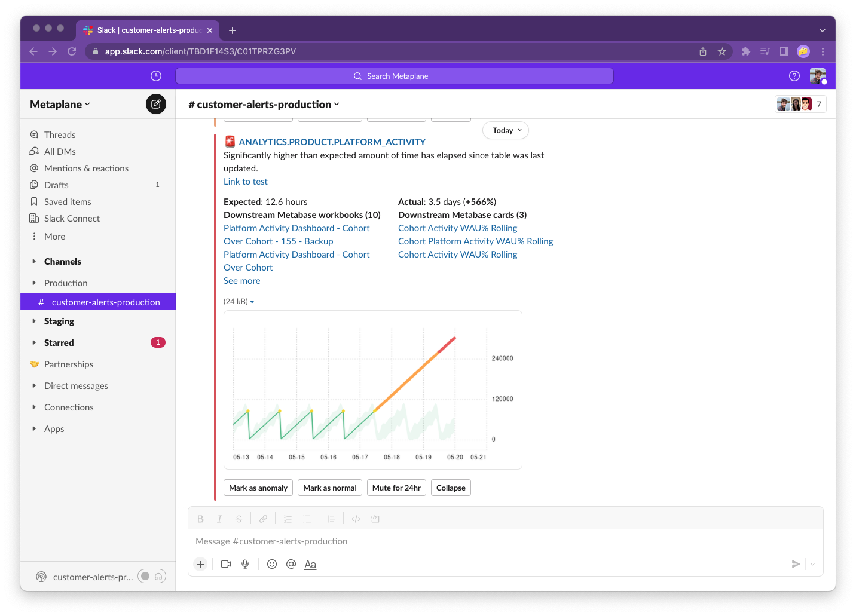Open Mentions & reactions in the sidebar
Screen dimensions: 856x616
(86, 168)
